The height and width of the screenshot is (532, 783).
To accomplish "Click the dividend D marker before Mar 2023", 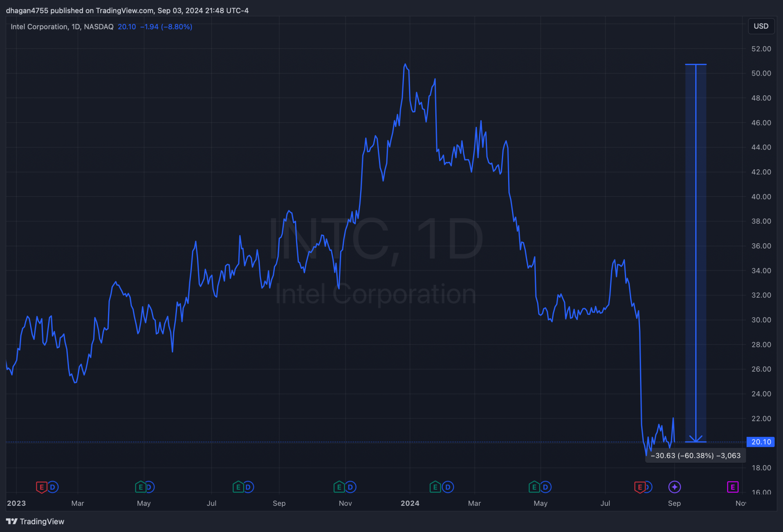I will pos(52,487).
